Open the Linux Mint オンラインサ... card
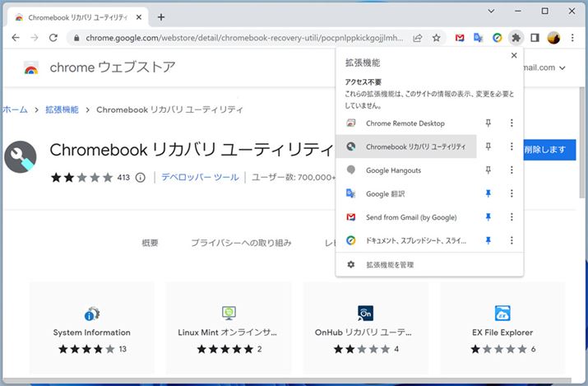 click(x=229, y=328)
